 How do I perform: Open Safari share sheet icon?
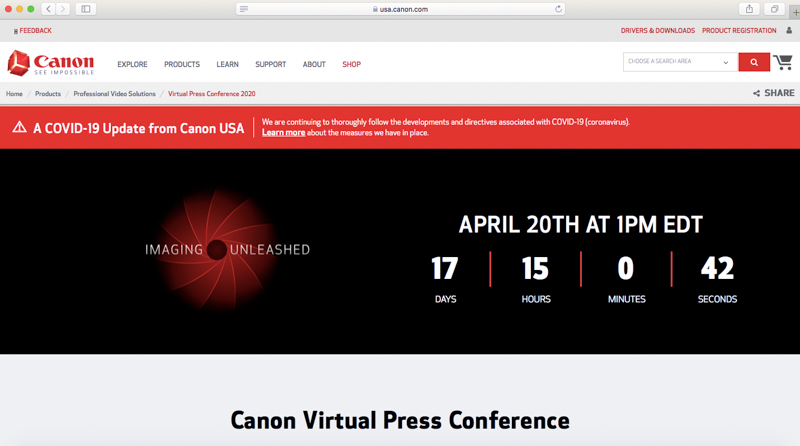click(x=749, y=9)
